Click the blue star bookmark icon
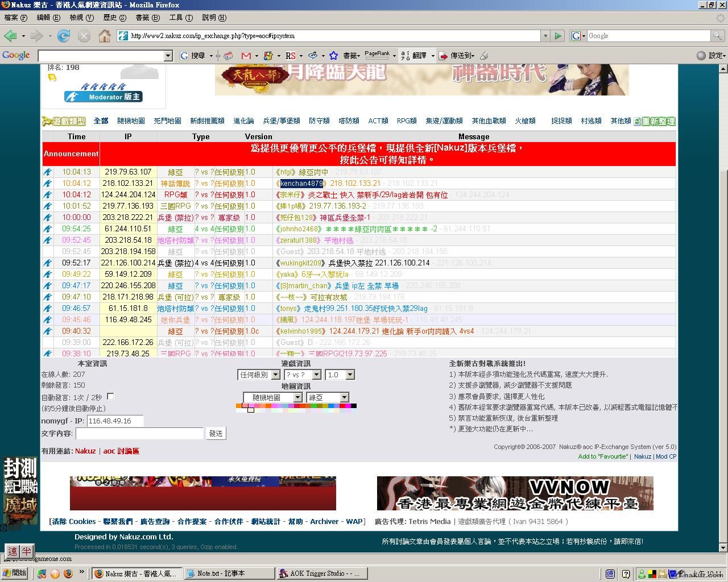 click(333, 56)
